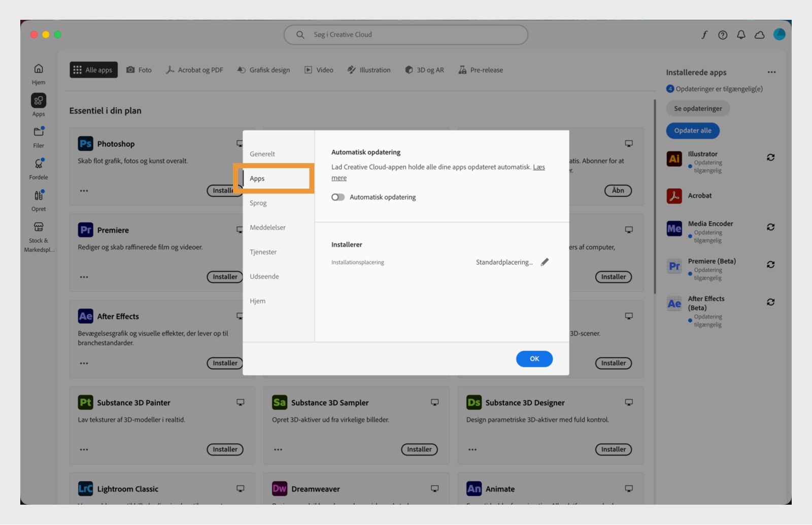Click the update icon next to Media Encoder
The width and height of the screenshot is (812, 525).
tap(770, 227)
